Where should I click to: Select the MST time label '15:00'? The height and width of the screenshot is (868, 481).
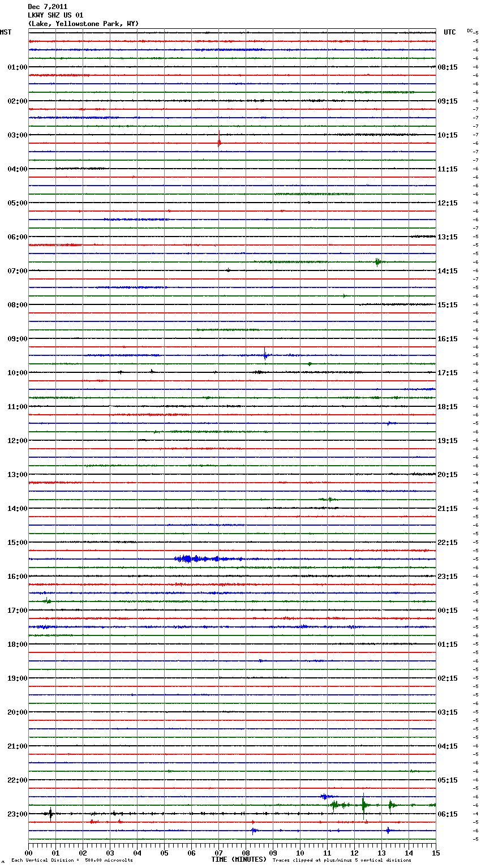click(18, 543)
